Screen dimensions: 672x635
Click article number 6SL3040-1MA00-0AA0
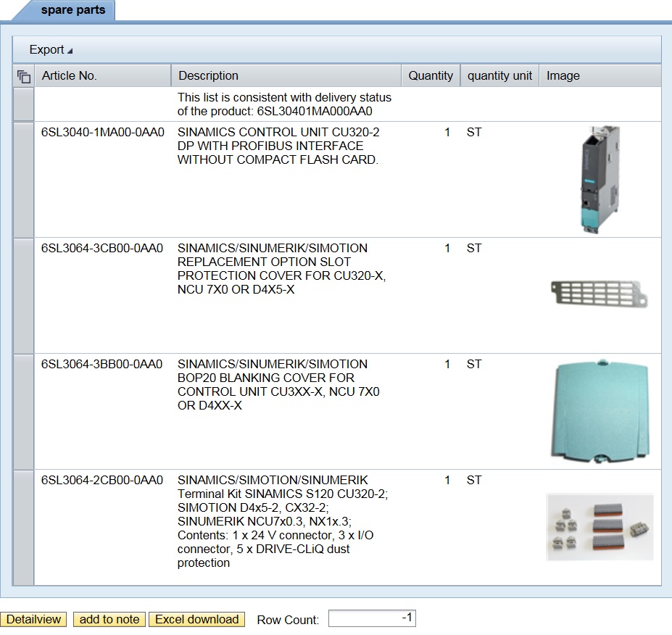(102, 133)
